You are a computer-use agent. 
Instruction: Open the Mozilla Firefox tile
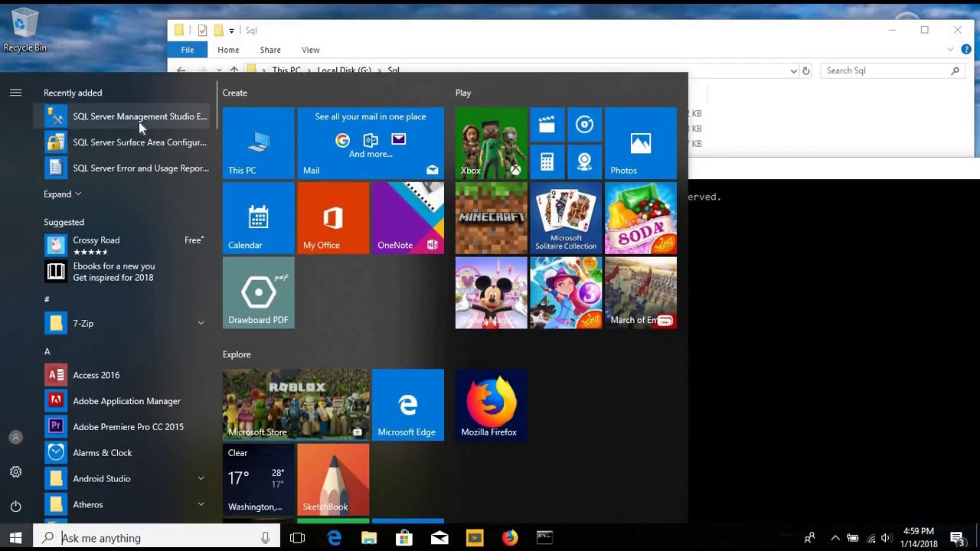pyautogui.click(x=491, y=405)
